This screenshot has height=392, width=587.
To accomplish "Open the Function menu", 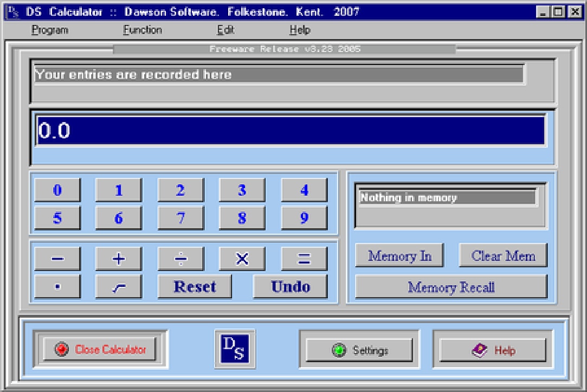I will pyautogui.click(x=142, y=30).
